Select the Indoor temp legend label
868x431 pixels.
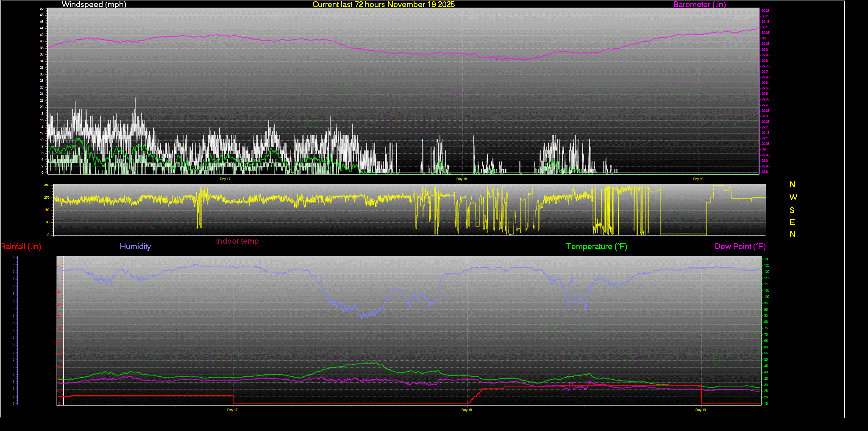(237, 241)
